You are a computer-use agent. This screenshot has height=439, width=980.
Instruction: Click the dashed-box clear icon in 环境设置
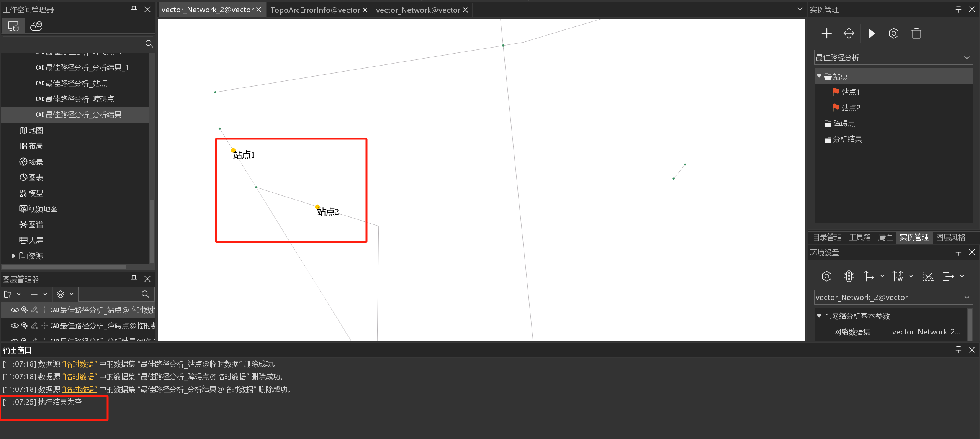click(928, 276)
